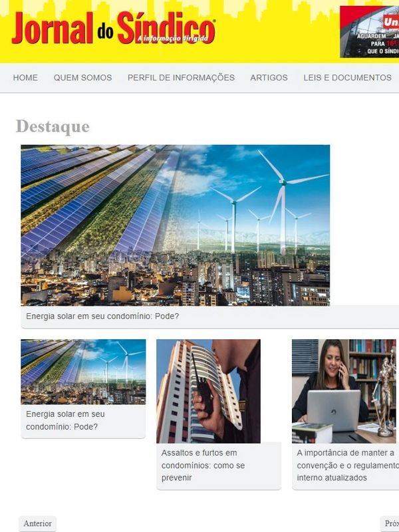Click the Destaque section heading

tap(53, 126)
